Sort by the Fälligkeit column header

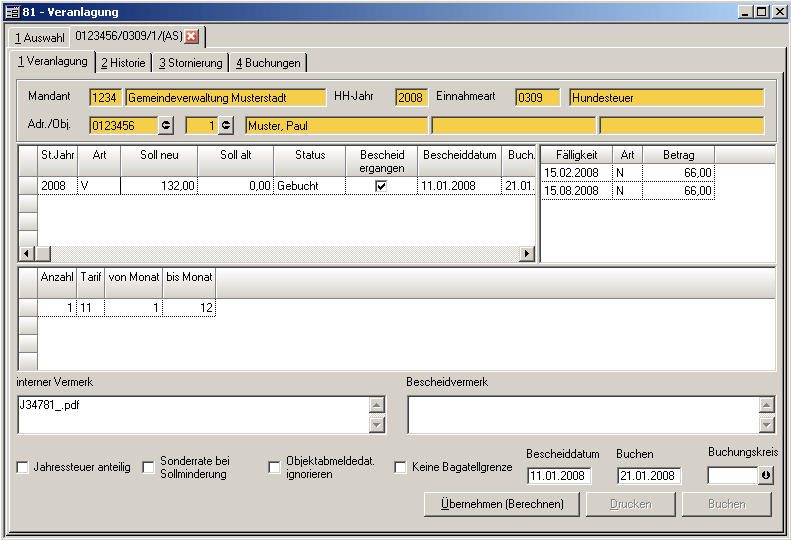(x=576, y=155)
